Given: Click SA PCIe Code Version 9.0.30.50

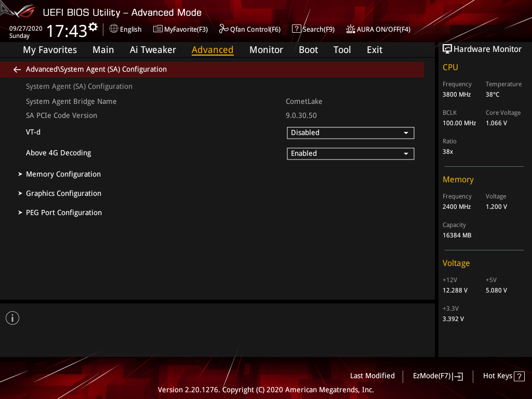Looking at the screenshot, I should 301,115.
